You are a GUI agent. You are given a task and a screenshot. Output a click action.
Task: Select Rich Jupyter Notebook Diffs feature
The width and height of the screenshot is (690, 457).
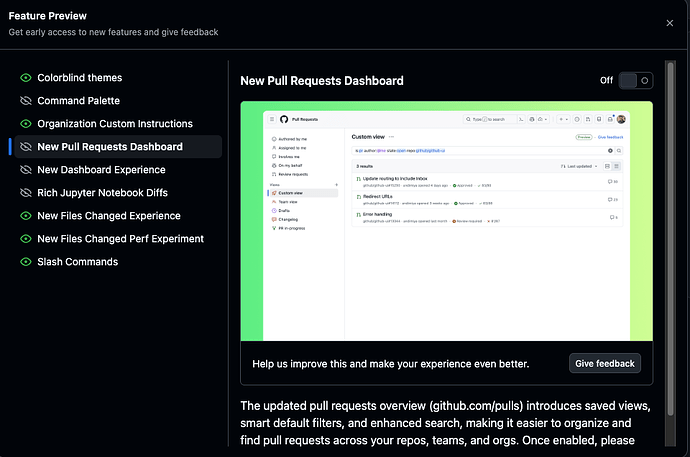pos(118,193)
